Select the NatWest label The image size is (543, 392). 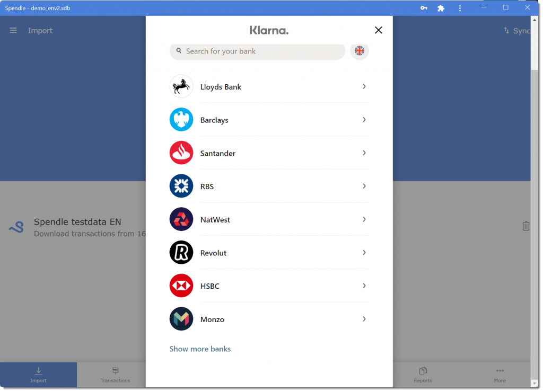pyautogui.click(x=215, y=220)
